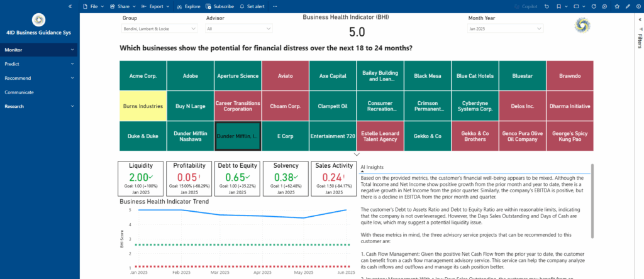Open the View options dropdown
The height and width of the screenshot is (279, 644).
[x=579, y=6]
